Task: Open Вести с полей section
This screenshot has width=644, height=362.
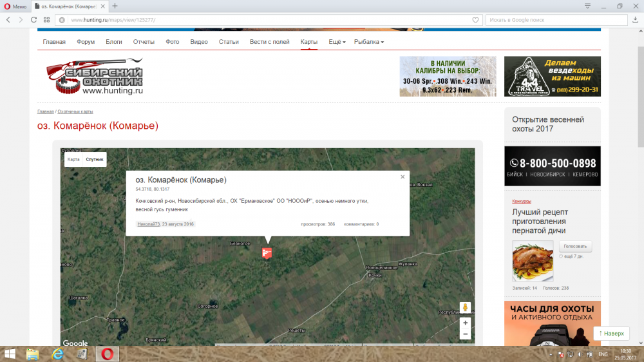Action: (269, 42)
